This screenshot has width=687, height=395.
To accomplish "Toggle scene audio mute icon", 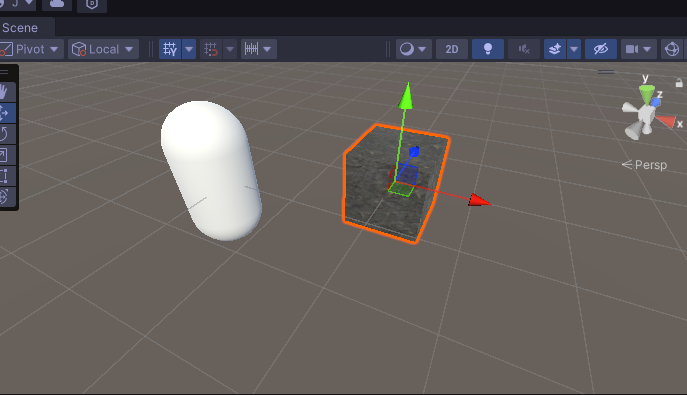I will coord(524,49).
